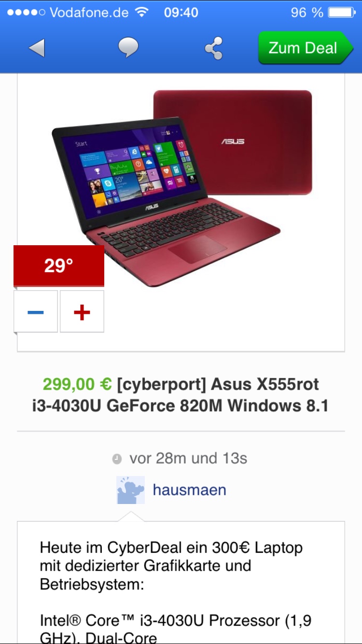Tap the battery icon in status bar
The image size is (362, 644).
(x=342, y=13)
